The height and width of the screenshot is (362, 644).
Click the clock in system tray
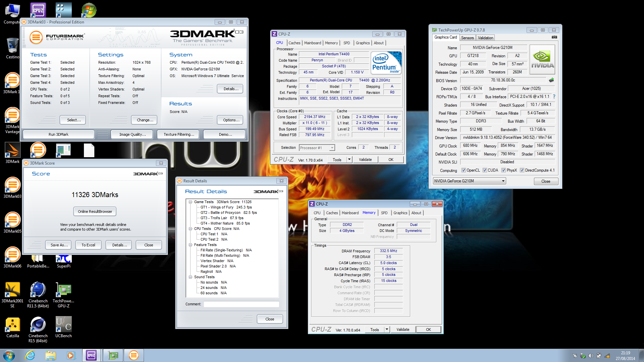click(625, 356)
